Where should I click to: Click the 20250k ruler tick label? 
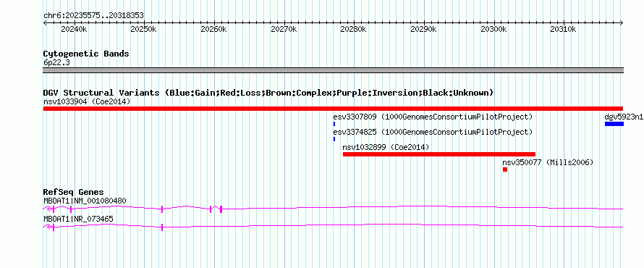click(144, 30)
